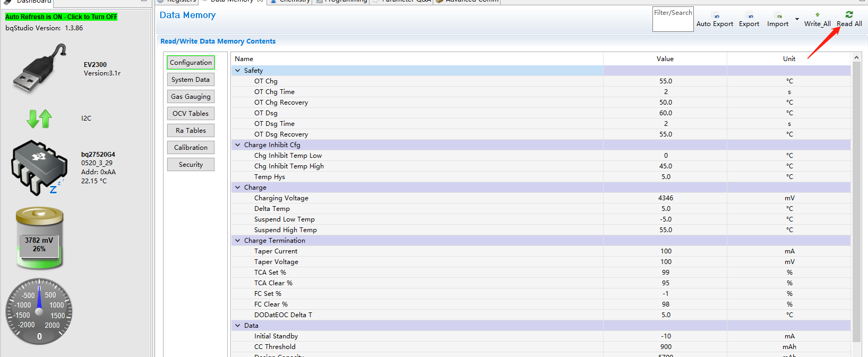This screenshot has width=868, height=357.
Task: Click the Filter/Search input field
Action: [x=673, y=19]
